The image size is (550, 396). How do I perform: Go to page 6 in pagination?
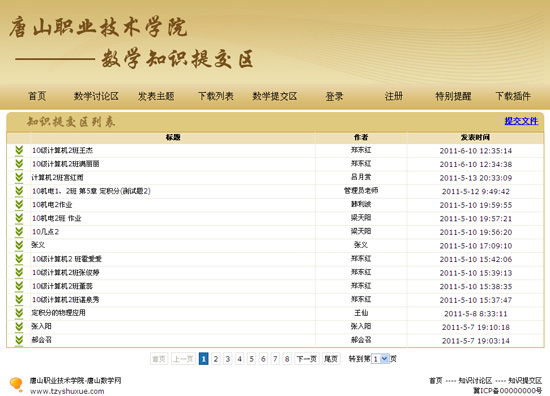point(263,359)
